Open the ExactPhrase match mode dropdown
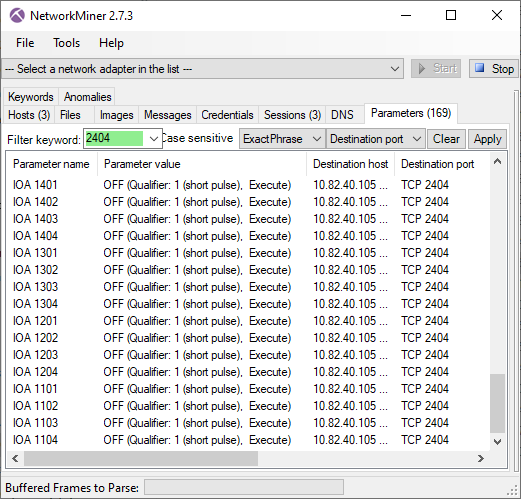Image resolution: width=521 pixels, height=499 pixels. [x=282, y=139]
